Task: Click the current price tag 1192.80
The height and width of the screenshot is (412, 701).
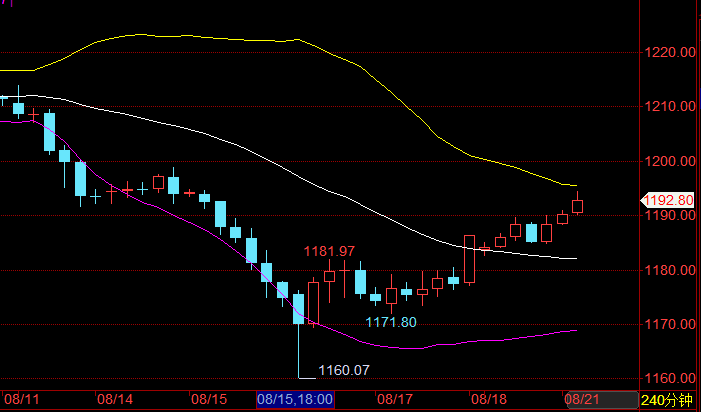Action: (x=667, y=200)
